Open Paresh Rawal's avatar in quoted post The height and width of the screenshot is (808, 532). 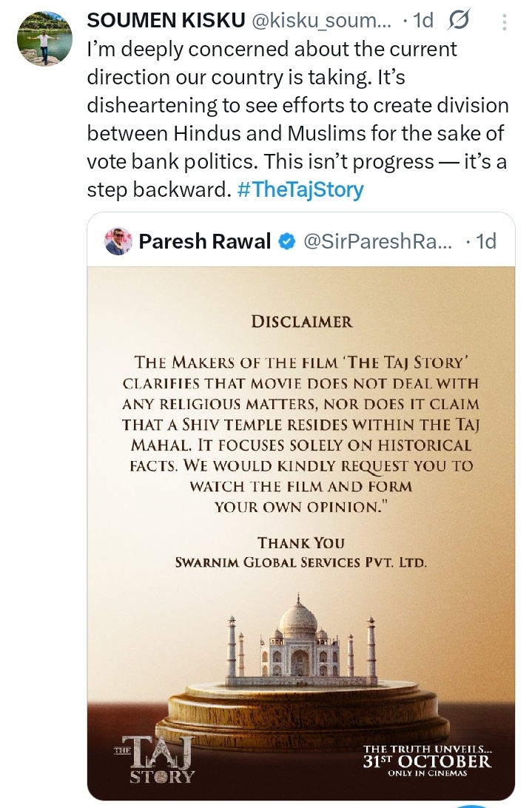point(118,241)
